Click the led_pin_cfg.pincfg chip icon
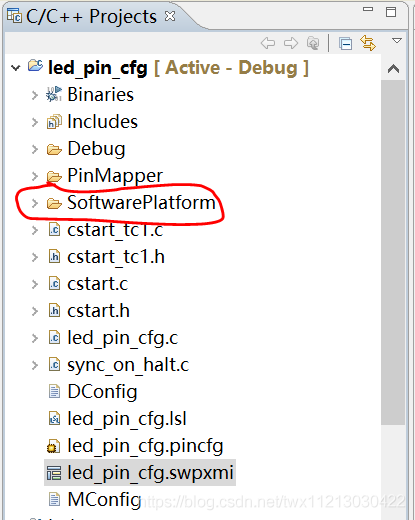 pos(53,446)
